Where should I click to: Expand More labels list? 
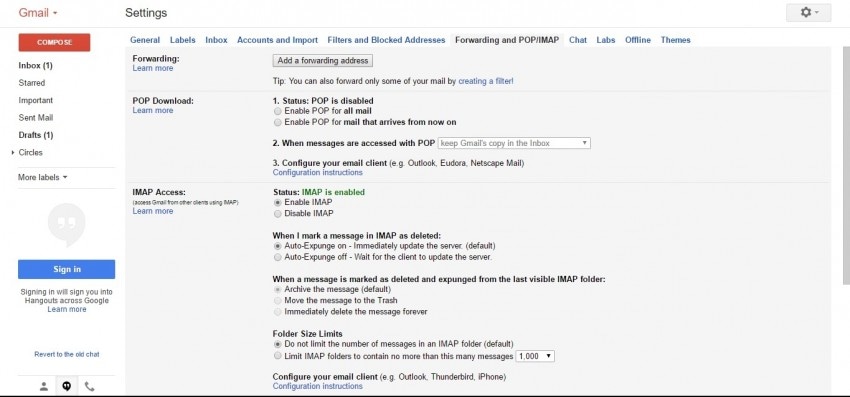42,177
